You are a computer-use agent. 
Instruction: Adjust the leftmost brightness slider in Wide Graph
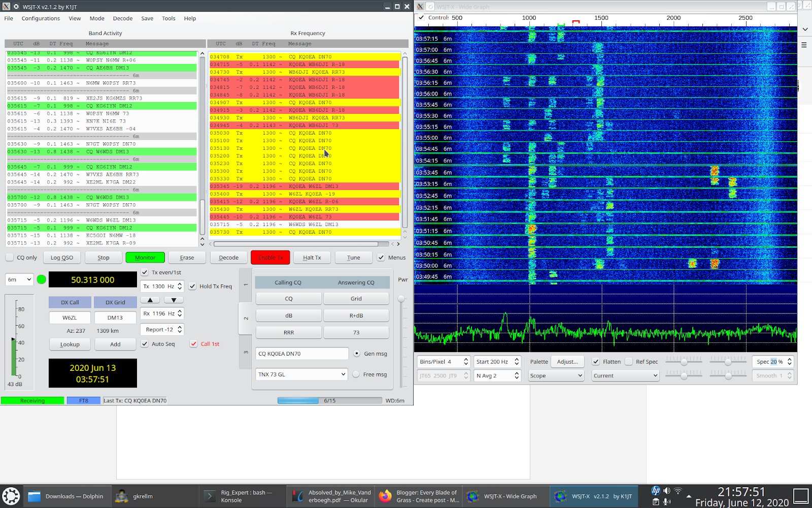(684, 361)
